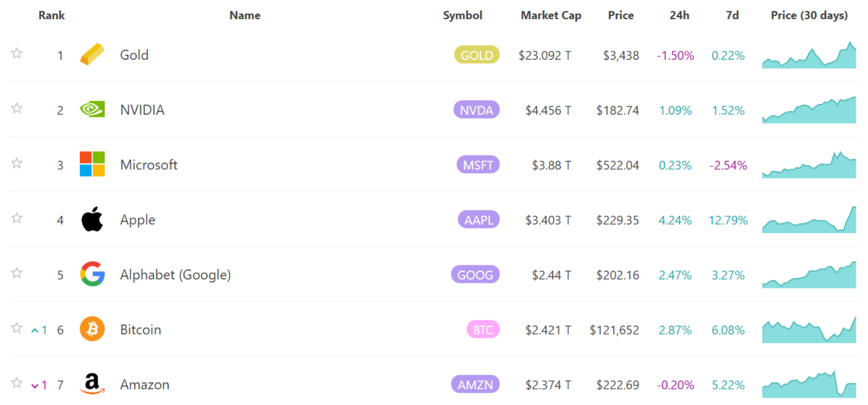The height and width of the screenshot is (405, 868).
Task: Click the $3,438 Gold price
Action: (x=621, y=55)
